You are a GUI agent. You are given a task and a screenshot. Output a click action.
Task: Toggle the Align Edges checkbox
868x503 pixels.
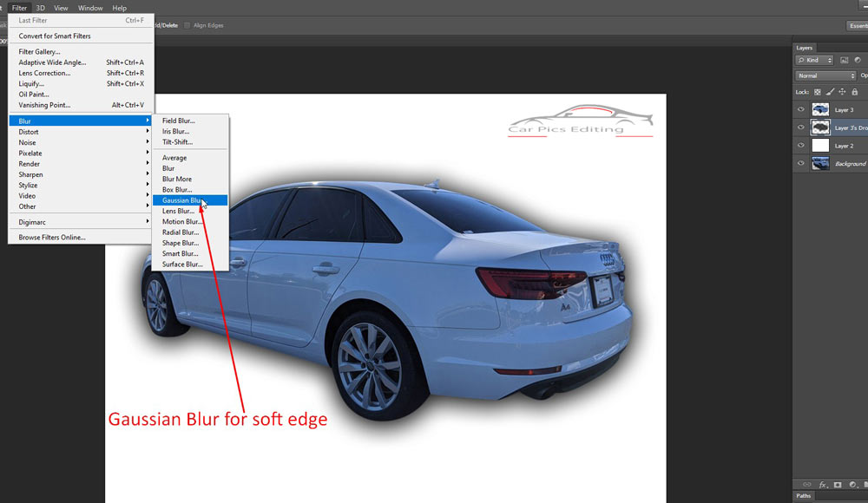coord(187,25)
